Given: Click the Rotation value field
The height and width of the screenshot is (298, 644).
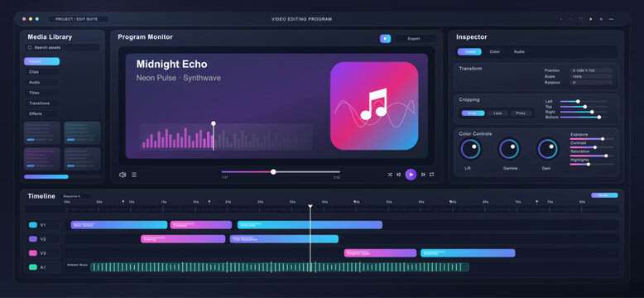Looking at the screenshot, I should point(591,83).
